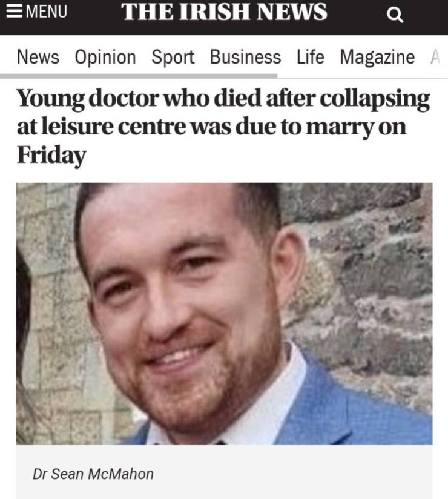Open the hamburger menu icon
The width and height of the screenshot is (448, 499).
tap(13, 12)
